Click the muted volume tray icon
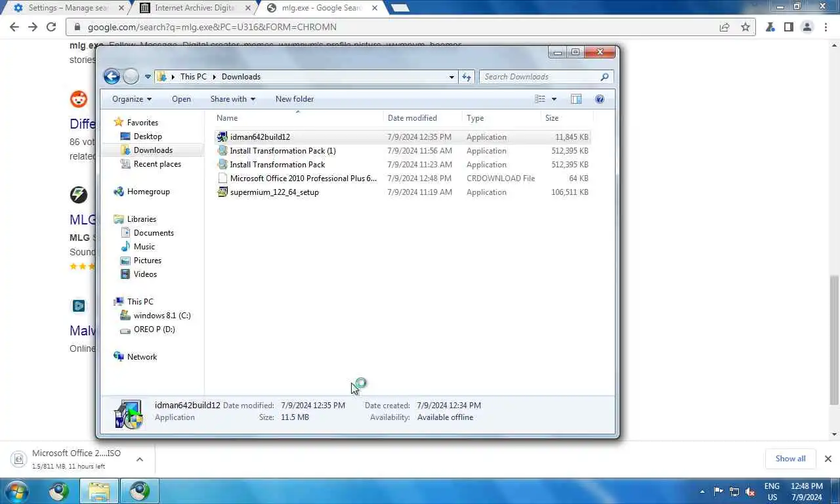Image resolution: width=840 pixels, height=504 pixels. tap(750, 492)
